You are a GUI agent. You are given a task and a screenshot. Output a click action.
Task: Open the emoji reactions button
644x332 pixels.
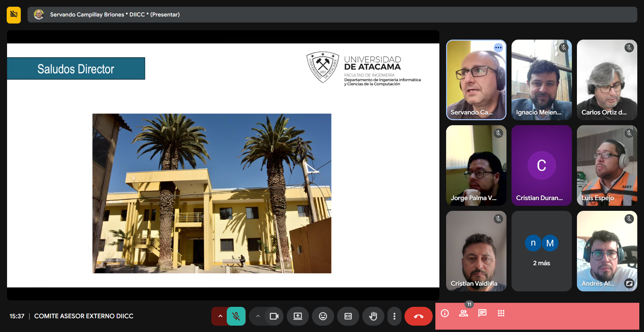pos(323,316)
